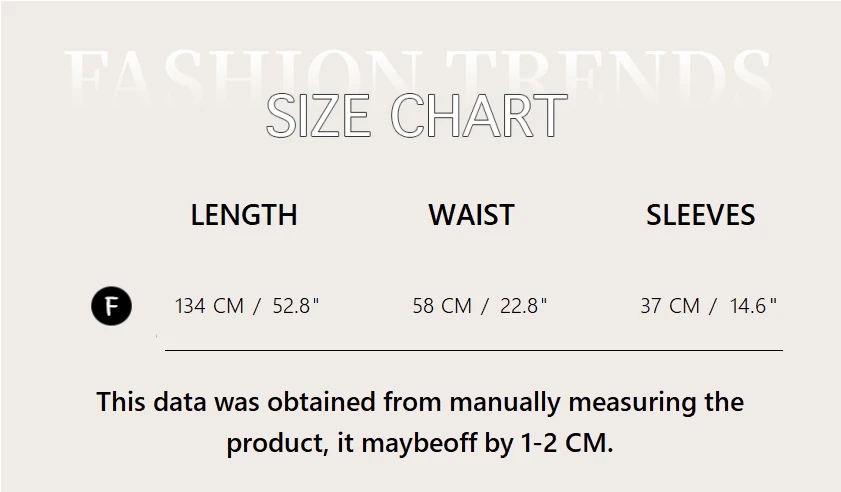Click the SIZE CHART outlined title
The height and width of the screenshot is (492, 841).
(x=417, y=117)
